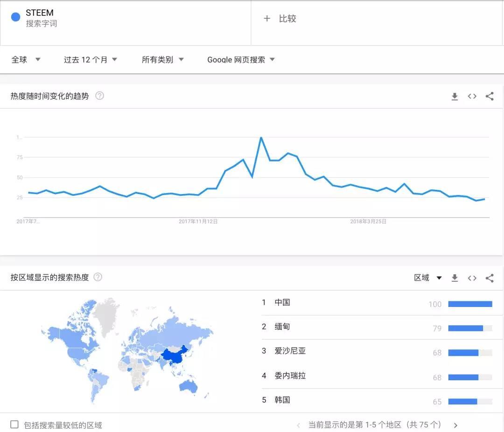Click the 搜索字词 label under STEEM
The height and width of the screenshot is (432, 504).
coord(42,23)
